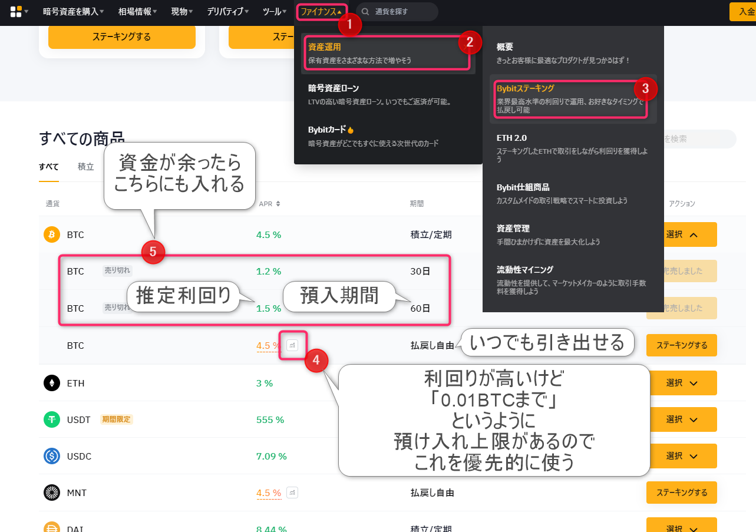Click 積立/定期 in the top BTC row
The width and height of the screenshot is (756, 532).
coord(431,234)
